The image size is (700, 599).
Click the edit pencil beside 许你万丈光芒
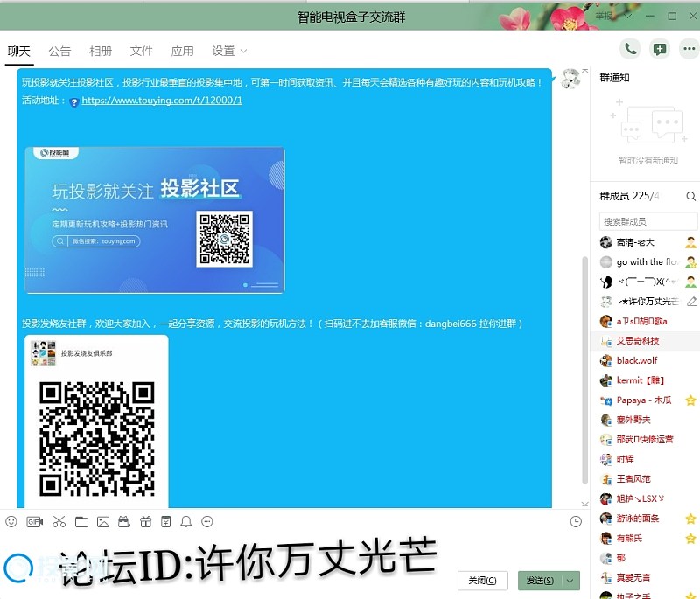[691, 302]
